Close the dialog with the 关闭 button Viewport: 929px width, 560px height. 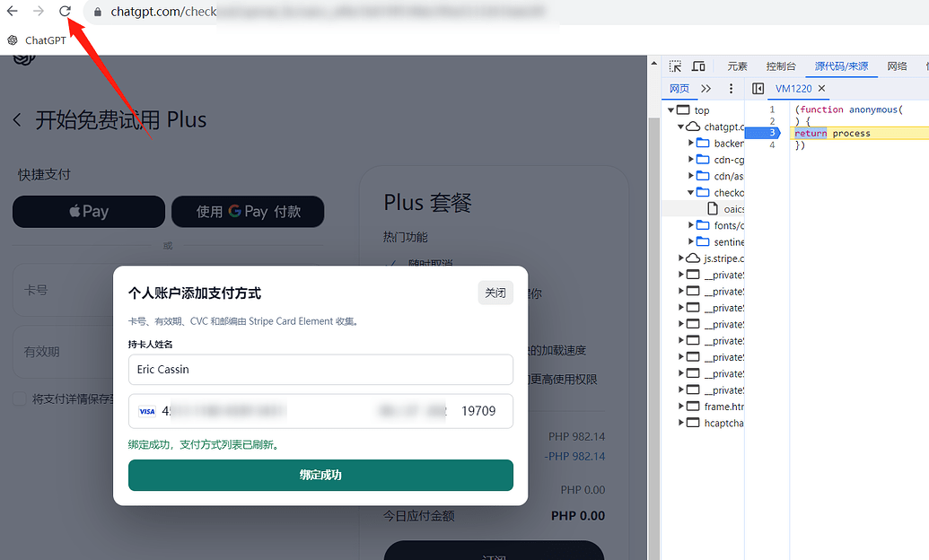[495, 293]
